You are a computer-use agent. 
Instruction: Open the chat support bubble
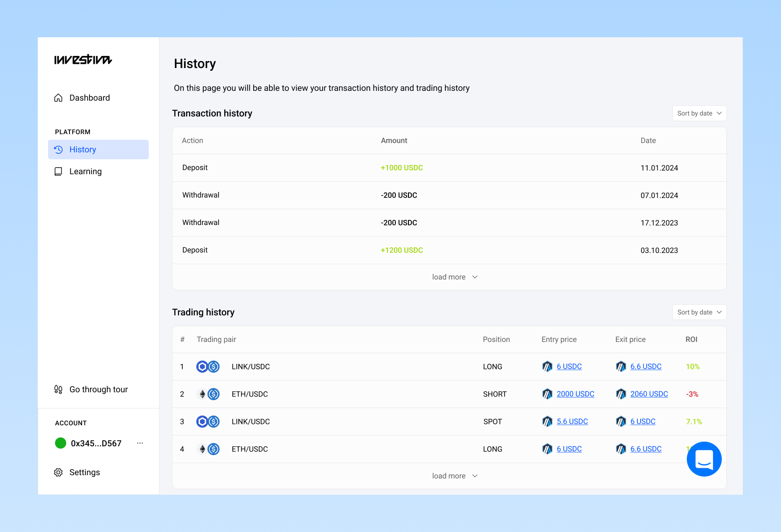[x=704, y=459]
